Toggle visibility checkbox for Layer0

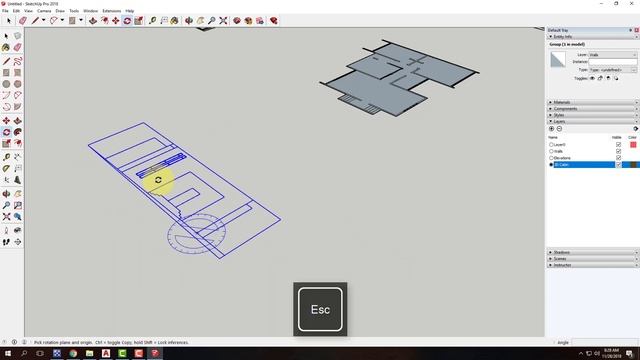click(x=618, y=144)
